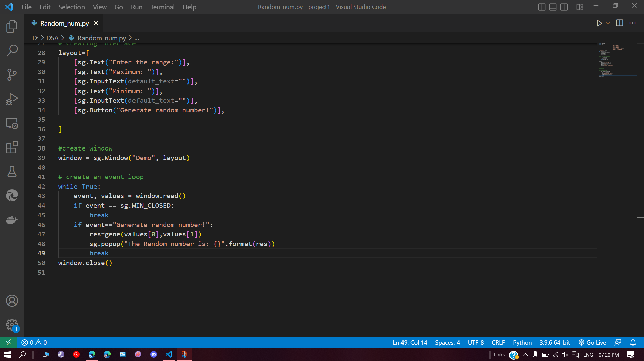This screenshot has height=361, width=644.
Task: Open the Selection menu
Action: pos(71,7)
